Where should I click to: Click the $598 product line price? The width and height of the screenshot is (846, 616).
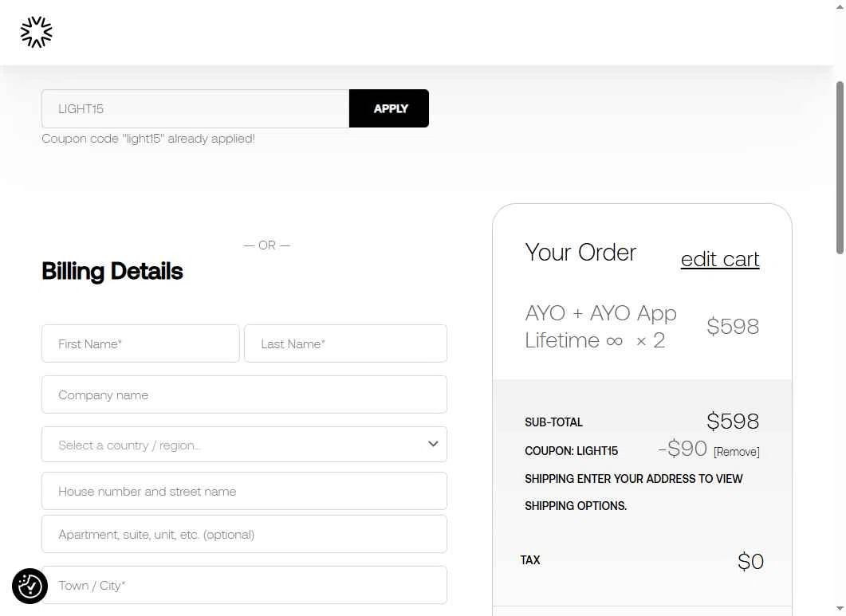(x=733, y=327)
